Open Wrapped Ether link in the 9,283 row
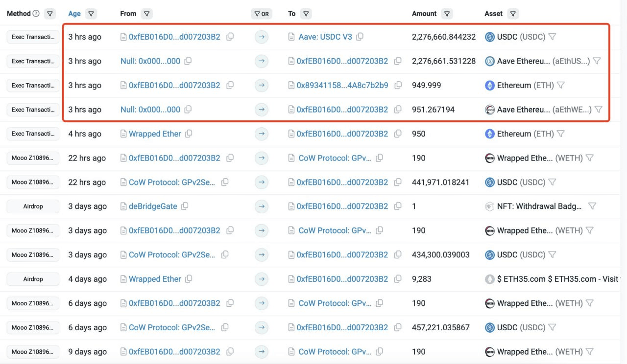 tap(155, 279)
